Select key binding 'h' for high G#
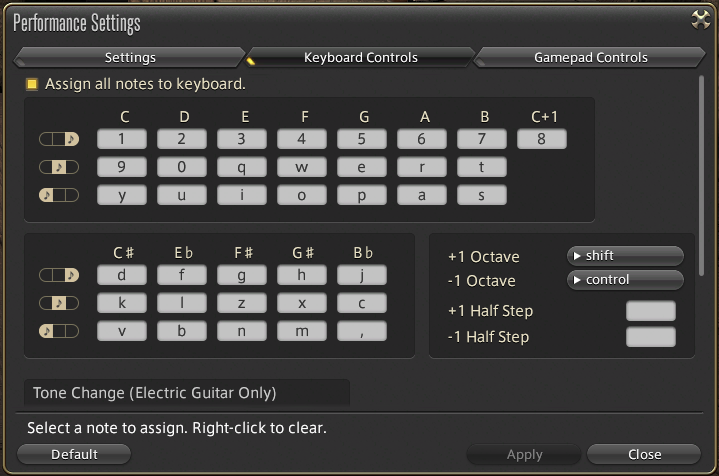Screen dimensions: 719x476 (x=302, y=275)
